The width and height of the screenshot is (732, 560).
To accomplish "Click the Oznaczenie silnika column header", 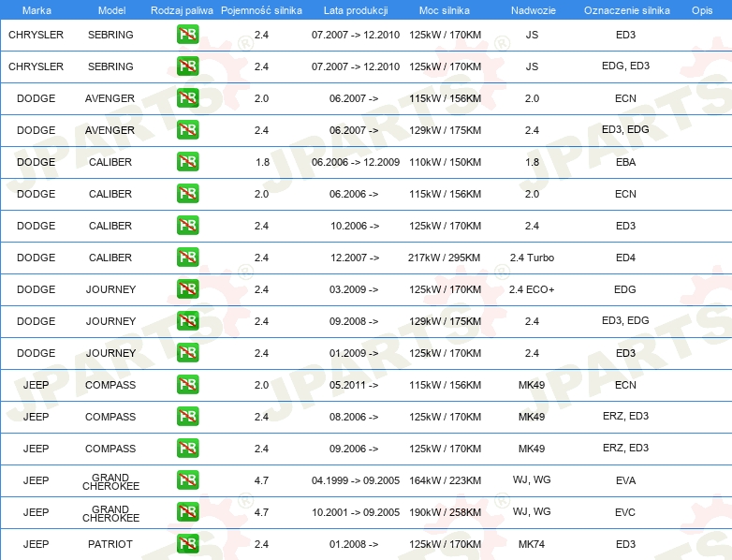I will [626, 10].
